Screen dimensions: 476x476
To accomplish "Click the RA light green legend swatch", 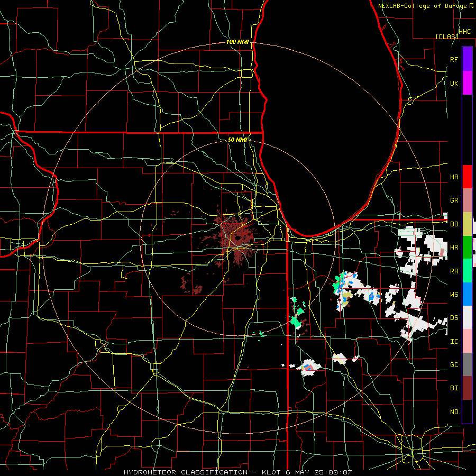I will pyautogui.click(x=467, y=271).
